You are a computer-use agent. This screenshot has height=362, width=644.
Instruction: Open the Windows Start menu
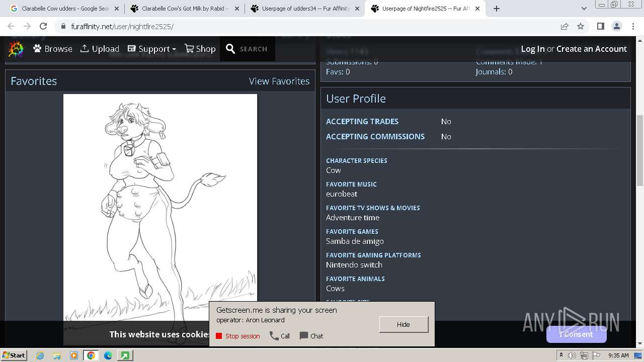[x=14, y=355]
